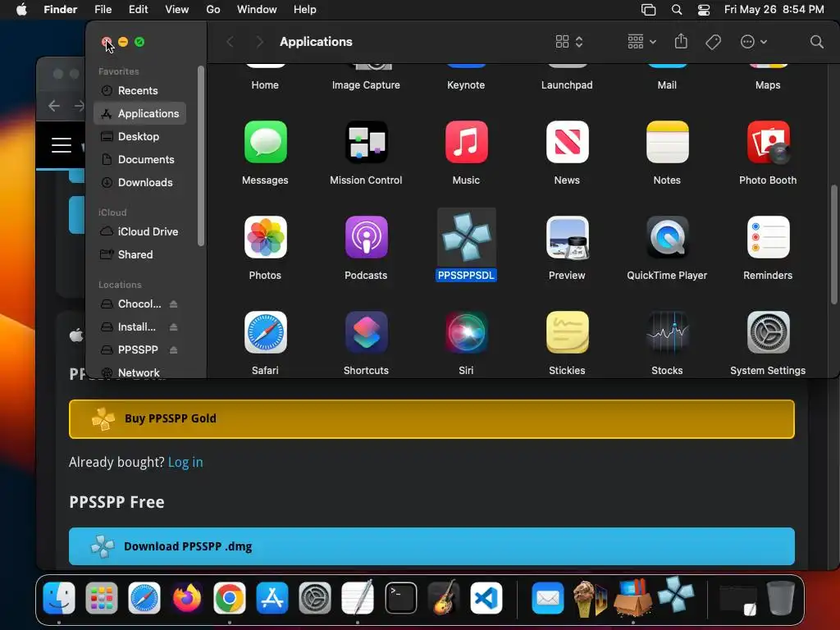840x630 pixels.
Task: Select the PPSSPP volume in sidebar
Action: coord(138,349)
